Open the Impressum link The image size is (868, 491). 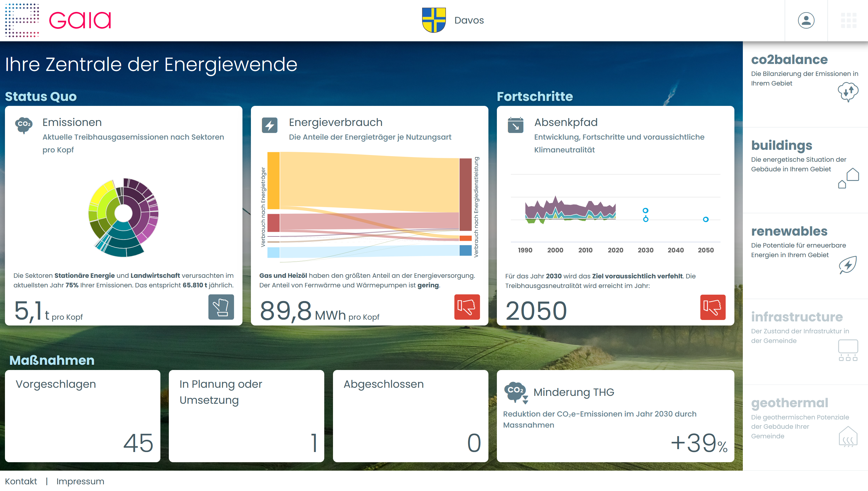tap(80, 481)
